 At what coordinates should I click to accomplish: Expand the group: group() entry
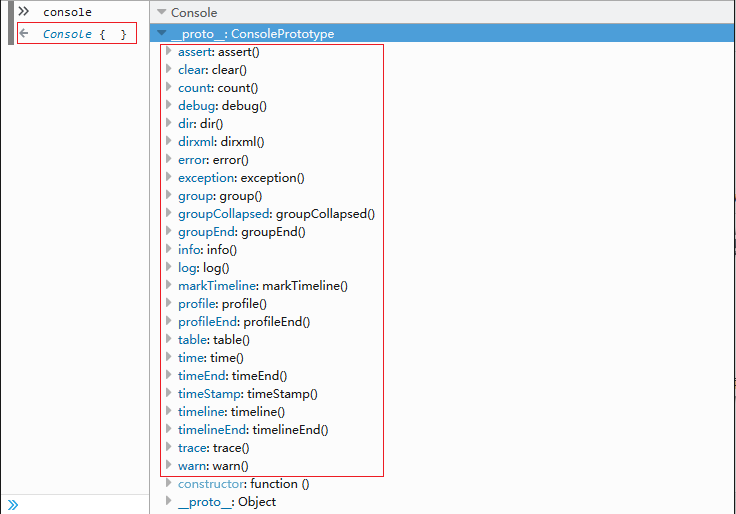(x=169, y=195)
